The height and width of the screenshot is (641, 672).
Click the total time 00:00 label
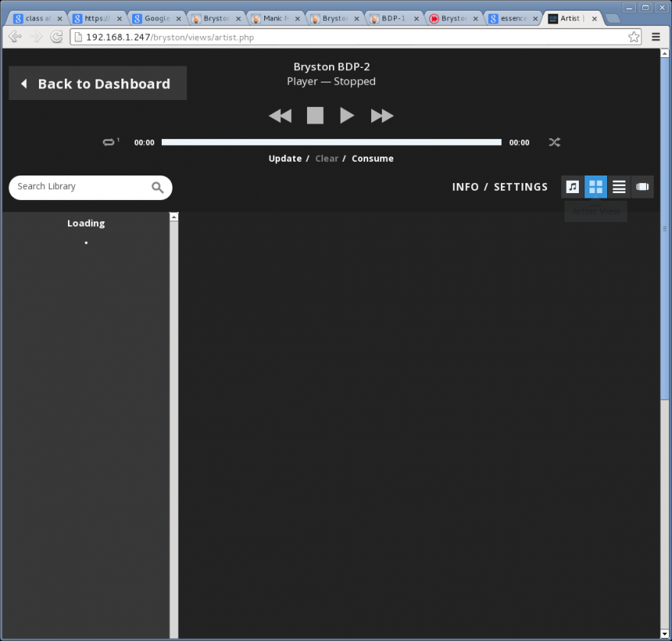[x=519, y=143]
